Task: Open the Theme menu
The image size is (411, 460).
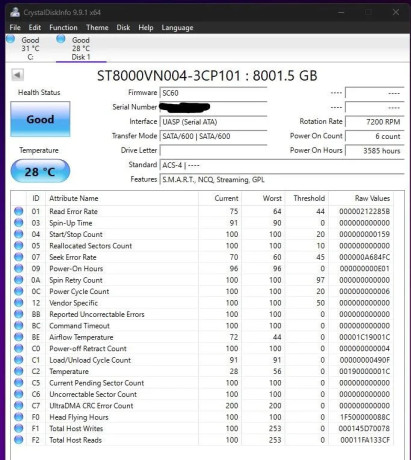Action: click(97, 28)
